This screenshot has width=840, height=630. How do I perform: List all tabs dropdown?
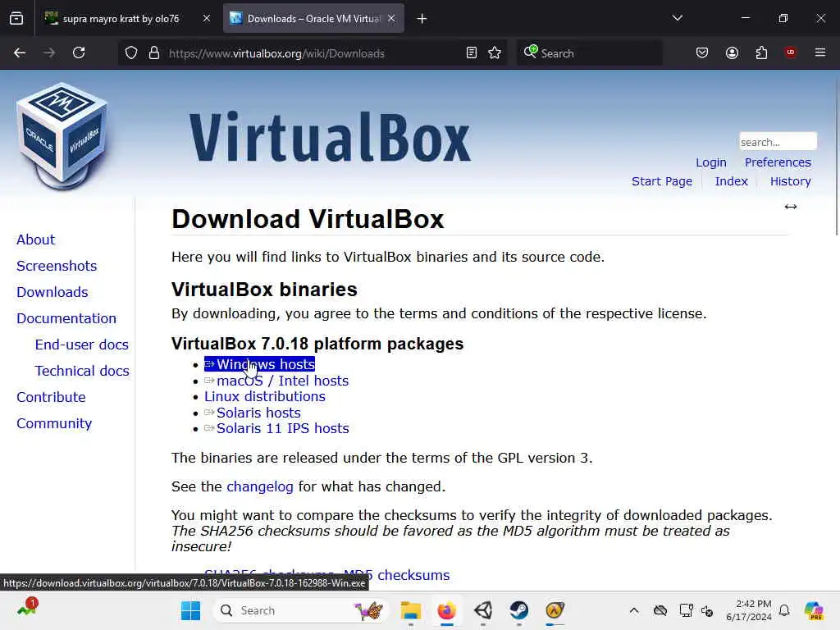tap(677, 18)
